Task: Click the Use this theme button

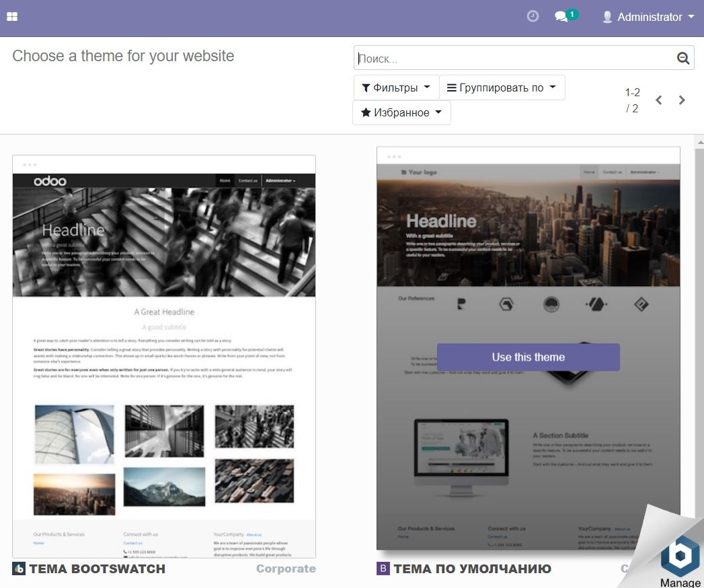Action: coord(528,357)
